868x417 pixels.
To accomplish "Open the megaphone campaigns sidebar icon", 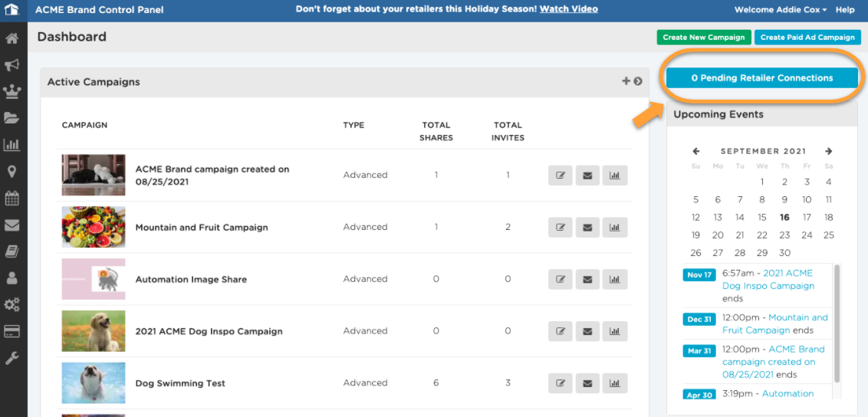I will (12, 65).
